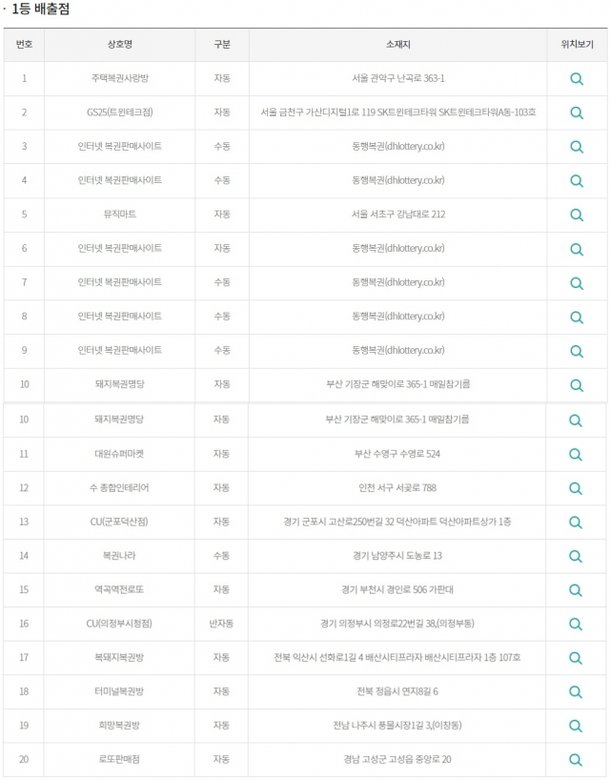The image size is (610, 780).
Task: Open location icon for row 3 internet site
Action: coord(576,147)
